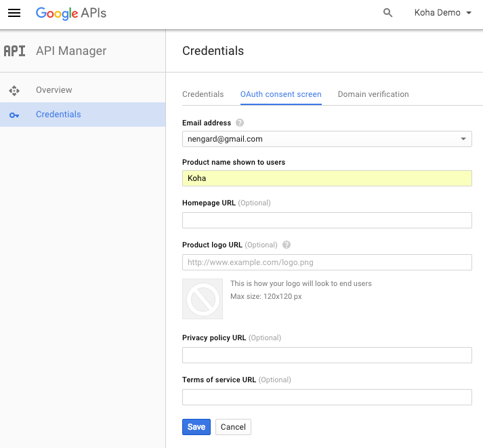Open the hamburger navigation menu
The height and width of the screenshot is (448, 483).
(x=14, y=13)
